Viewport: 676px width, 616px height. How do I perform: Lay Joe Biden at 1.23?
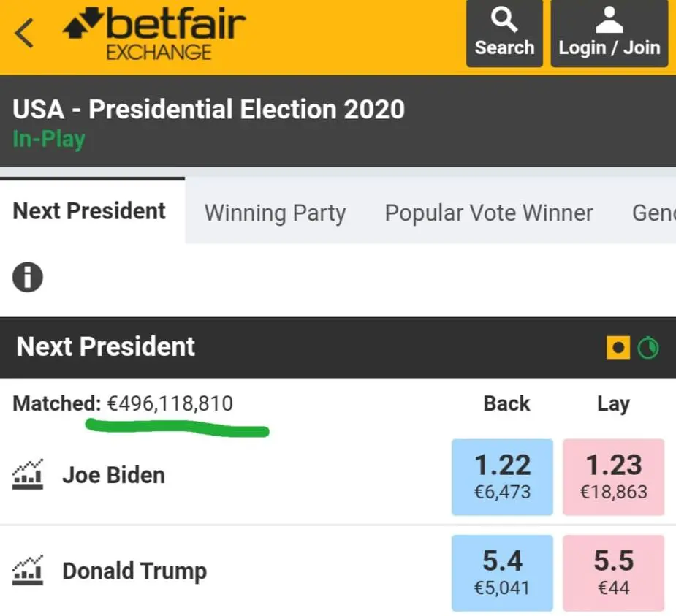pos(613,476)
